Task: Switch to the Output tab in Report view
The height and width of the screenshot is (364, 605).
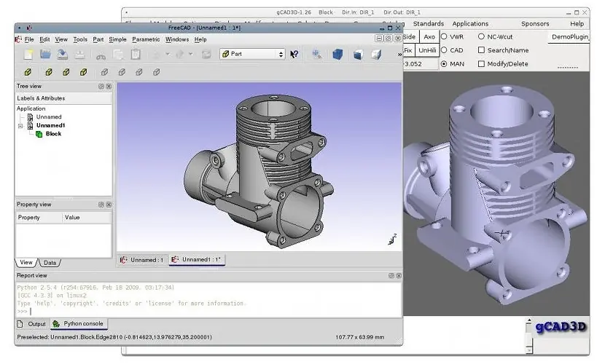Action: pyautogui.click(x=31, y=324)
